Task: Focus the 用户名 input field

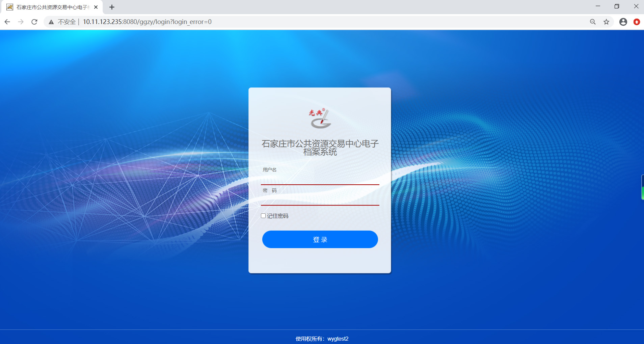Action: click(320, 179)
